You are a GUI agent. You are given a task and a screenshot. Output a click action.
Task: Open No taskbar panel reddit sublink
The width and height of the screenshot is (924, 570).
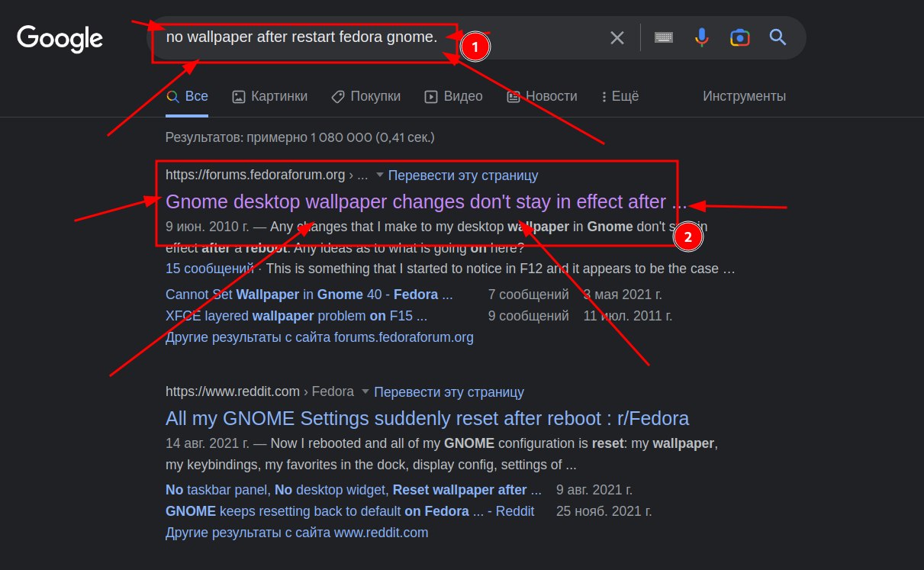[x=353, y=490]
